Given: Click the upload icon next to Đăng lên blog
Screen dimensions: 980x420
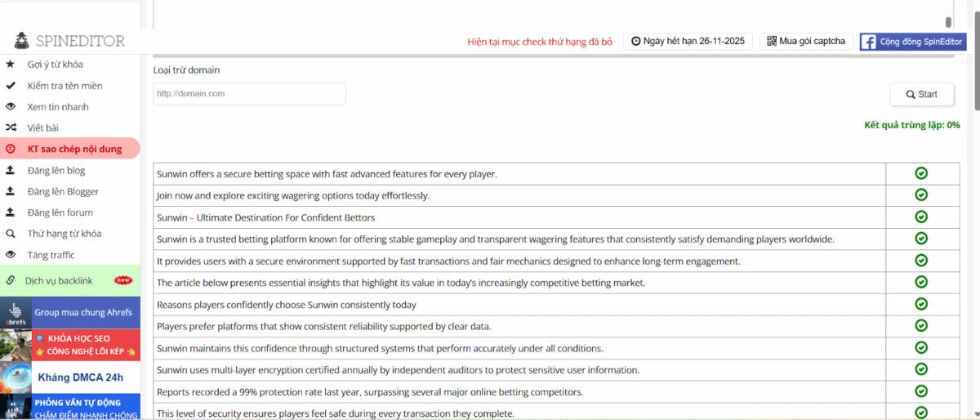Looking at the screenshot, I should (11, 171).
